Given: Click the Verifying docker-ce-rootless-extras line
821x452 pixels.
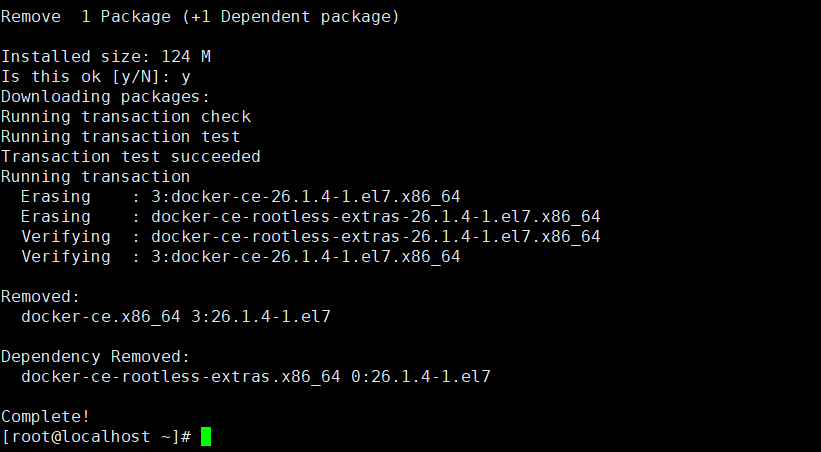Looking at the screenshot, I should [x=311, y=237].
